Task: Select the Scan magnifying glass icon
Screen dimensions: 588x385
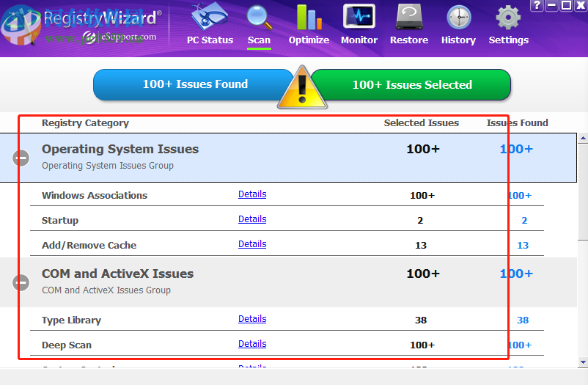Action: click(259, 18)
